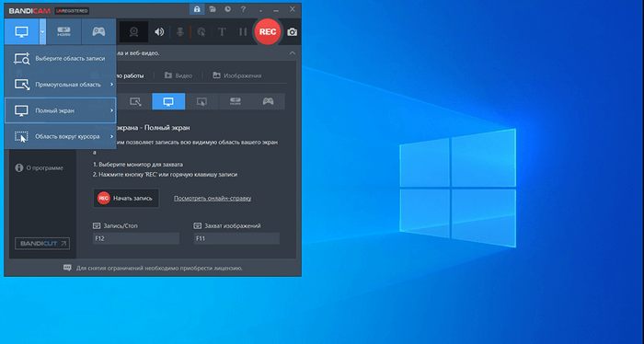Viewport: 644px width, 344px height.
Task: Click the keyboard icon beside 'Захват изображений'
Action: (x=198, y=225)
